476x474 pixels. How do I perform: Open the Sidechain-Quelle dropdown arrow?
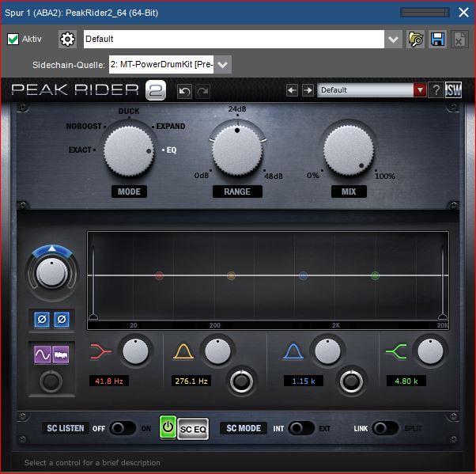(222, 64)
